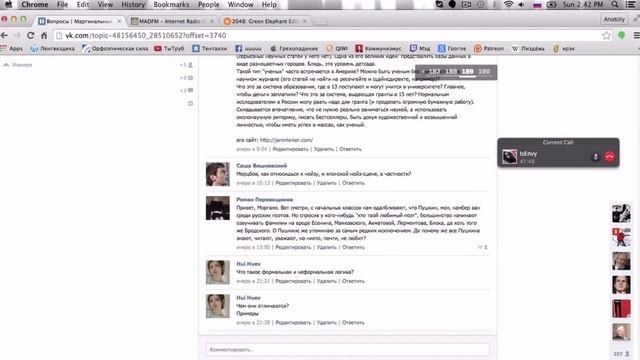This screenshot has height=360, width=640.
Task: Go back with the browser back arrow
Action: coord(4,36)
